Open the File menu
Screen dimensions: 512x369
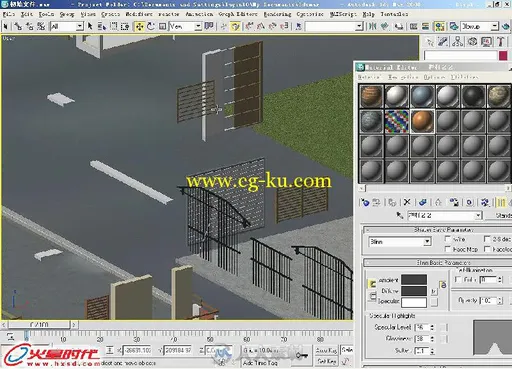8,14
